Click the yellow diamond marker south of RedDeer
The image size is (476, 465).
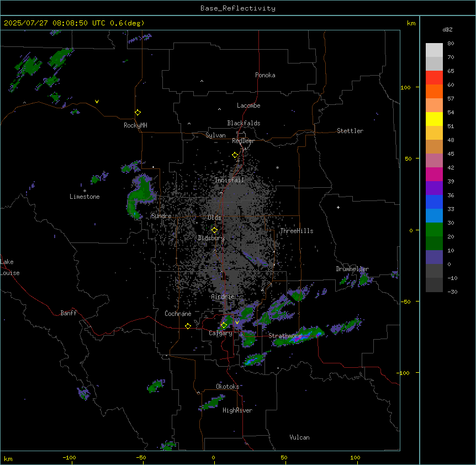235,155
